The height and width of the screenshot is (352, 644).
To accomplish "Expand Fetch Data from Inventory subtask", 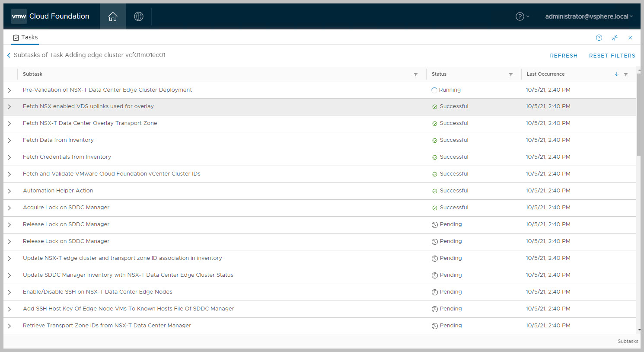I will [10, 141].
